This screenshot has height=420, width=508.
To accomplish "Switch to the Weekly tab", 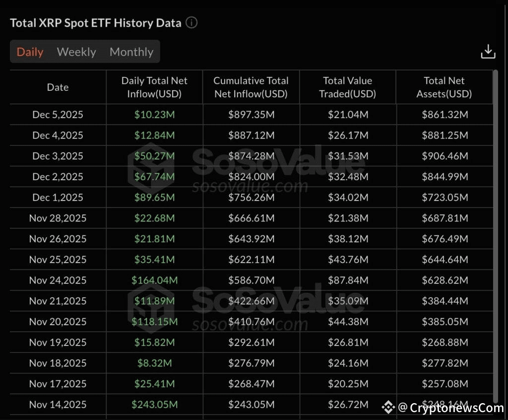I will pyautogui.click(x=76, y=52).
